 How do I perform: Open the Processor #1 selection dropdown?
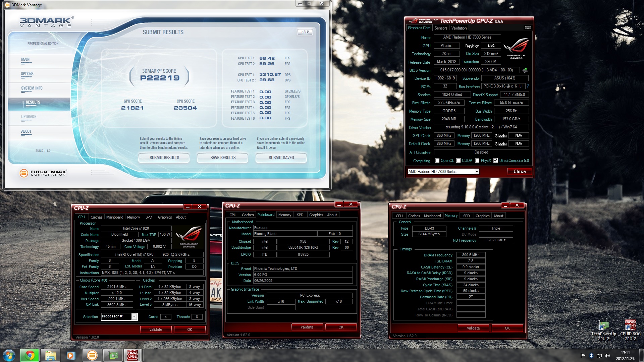pos(134,317)
